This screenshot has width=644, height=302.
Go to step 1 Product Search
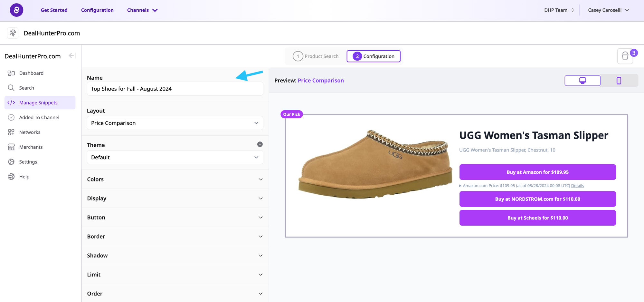[316, 56]
